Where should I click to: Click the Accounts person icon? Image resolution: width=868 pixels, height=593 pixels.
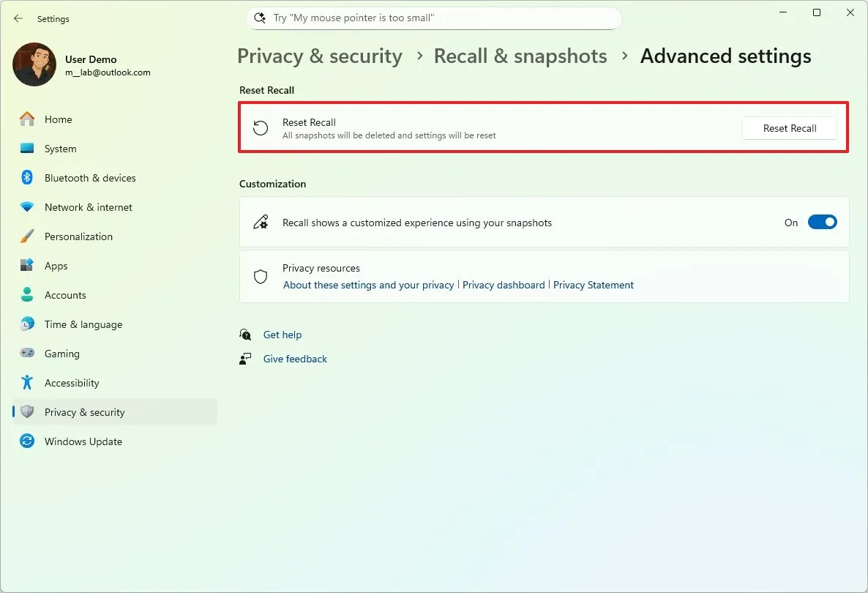pyautogui.click(x=27, y=294)
